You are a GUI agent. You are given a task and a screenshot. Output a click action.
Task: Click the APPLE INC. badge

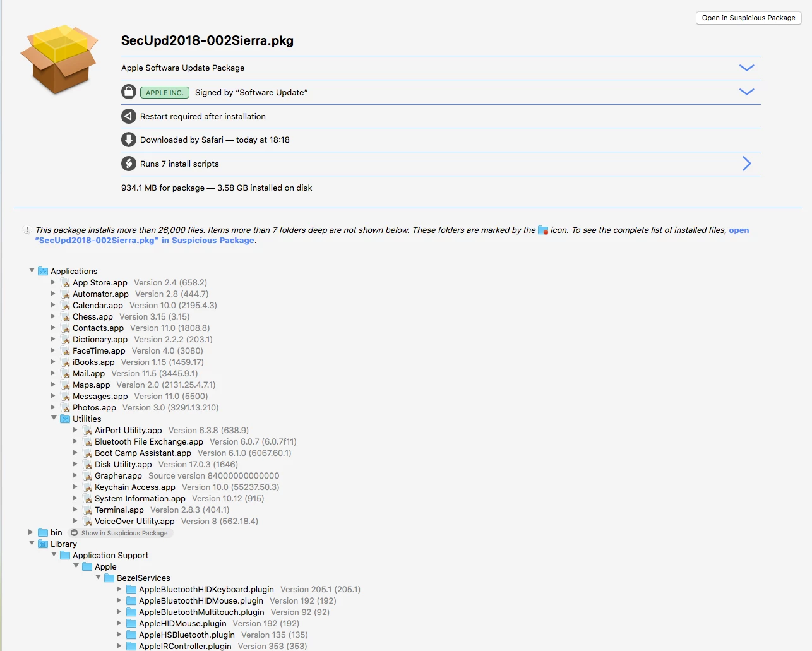165,92
